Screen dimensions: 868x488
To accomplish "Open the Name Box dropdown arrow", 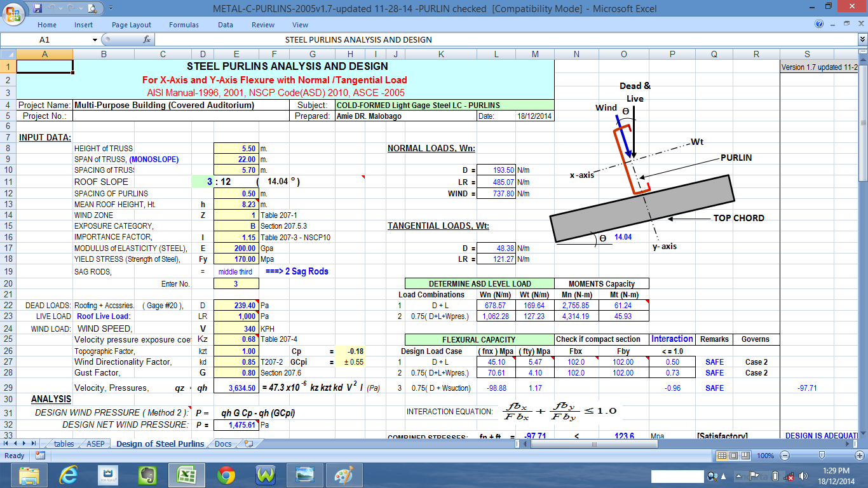I will [95, 40].
